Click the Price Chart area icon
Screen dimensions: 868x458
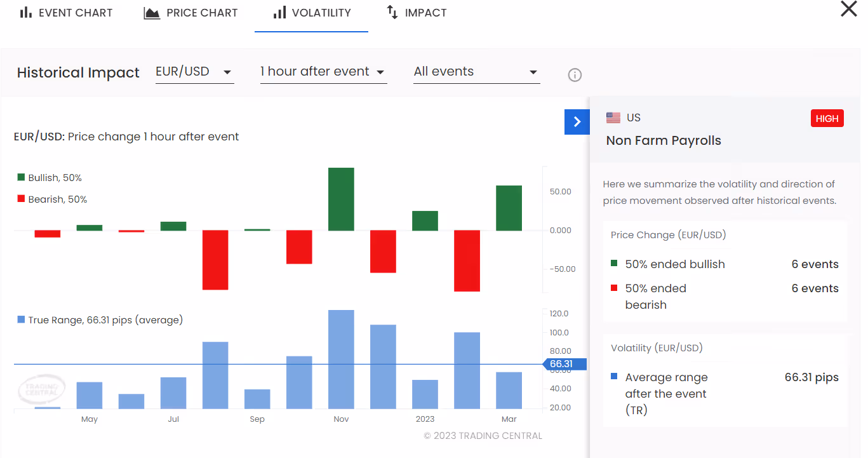(x=152, y=13)
